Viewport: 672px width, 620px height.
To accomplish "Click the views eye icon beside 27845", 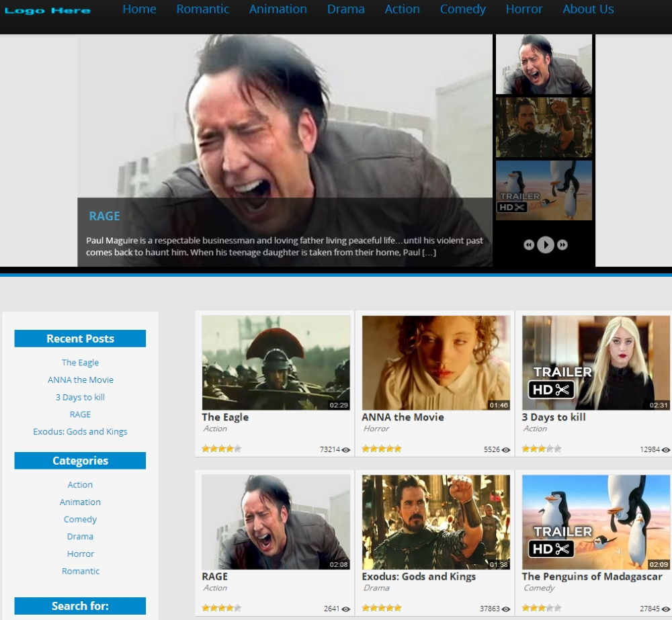I will click(665, 609).
